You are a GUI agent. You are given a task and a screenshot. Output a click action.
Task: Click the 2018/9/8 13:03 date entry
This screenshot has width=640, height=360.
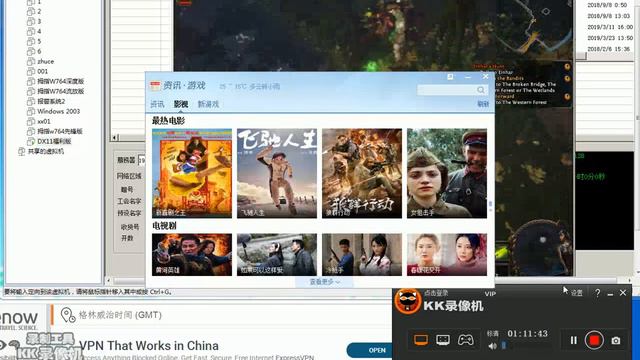(609, 16)
